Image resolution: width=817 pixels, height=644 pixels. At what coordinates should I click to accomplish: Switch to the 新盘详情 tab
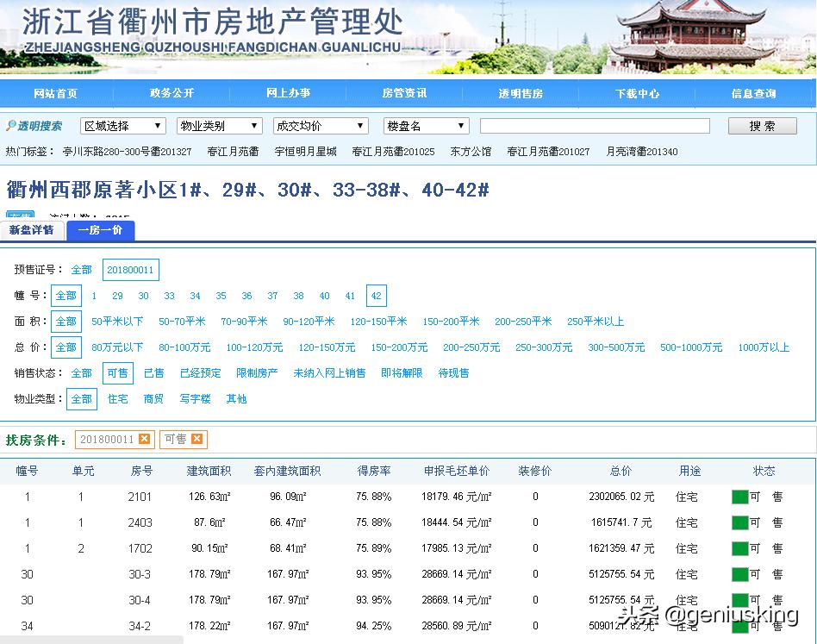point(32,230)
